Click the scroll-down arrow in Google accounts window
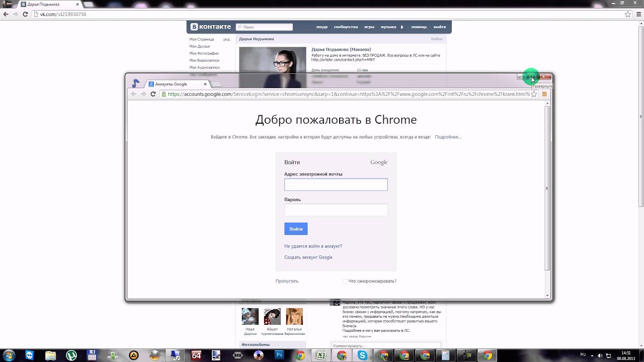The height and width of the screenshot is (362, 644). (547, 295)
